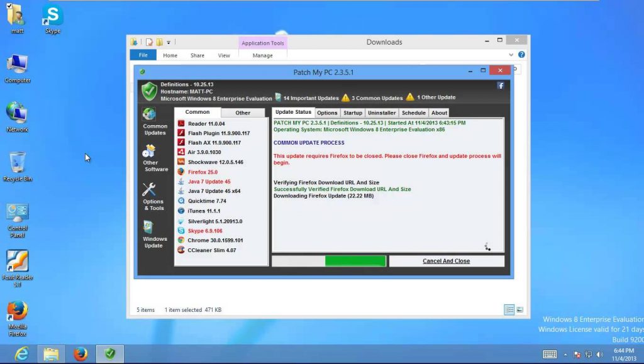
Task: Click the Shockwave 12.0.5.146 icon
Action: click(x=181, y=162)
